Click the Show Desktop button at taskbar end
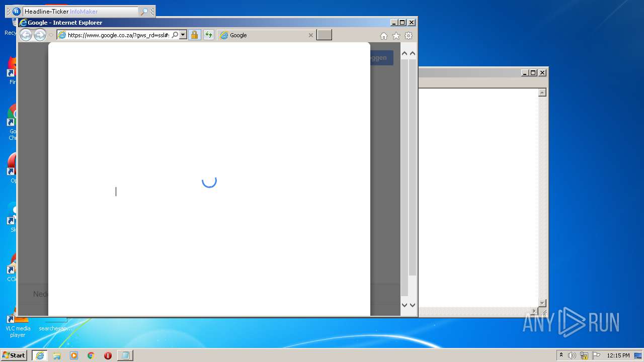644x362 pixels. click(x=638, y=355)
